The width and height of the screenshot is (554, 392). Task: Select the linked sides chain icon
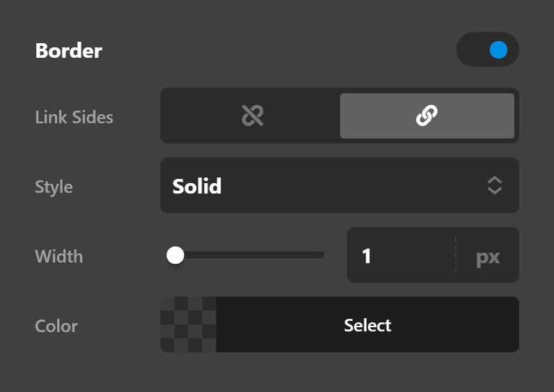point(426,116)
